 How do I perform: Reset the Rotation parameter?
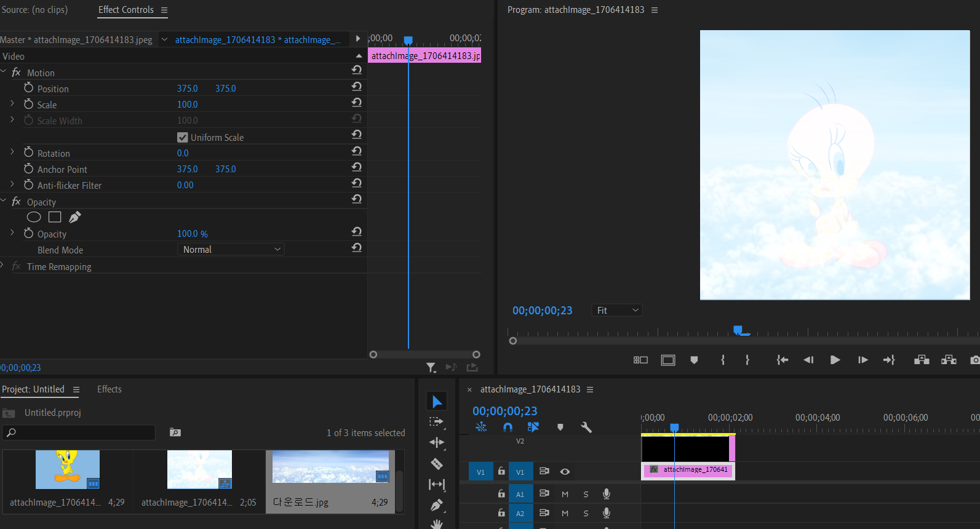(x=356, y=151)
